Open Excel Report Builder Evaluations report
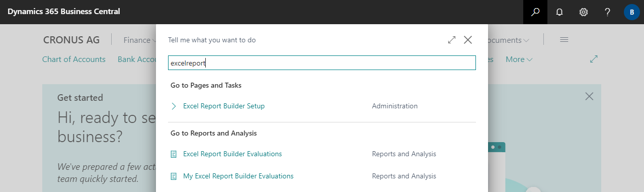This screenshot has height=192, width=644. [x=232, y=154]
